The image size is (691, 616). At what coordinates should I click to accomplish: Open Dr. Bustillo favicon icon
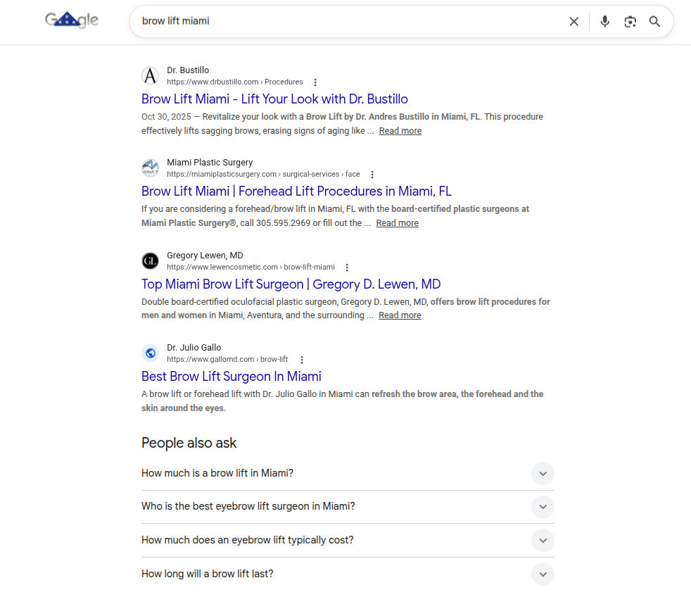point(151,76)
